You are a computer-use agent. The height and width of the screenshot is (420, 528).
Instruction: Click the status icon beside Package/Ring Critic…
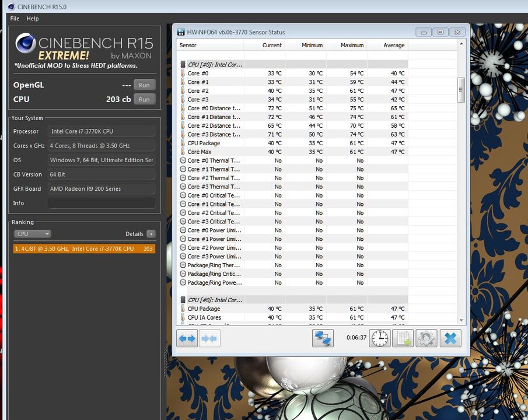click(183, 274)
